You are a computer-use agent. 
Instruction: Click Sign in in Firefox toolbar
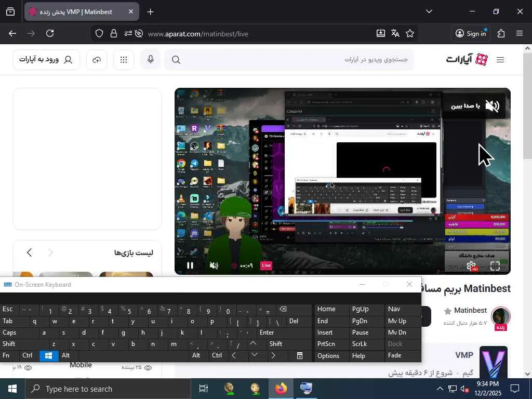click(x=471, y=33)
